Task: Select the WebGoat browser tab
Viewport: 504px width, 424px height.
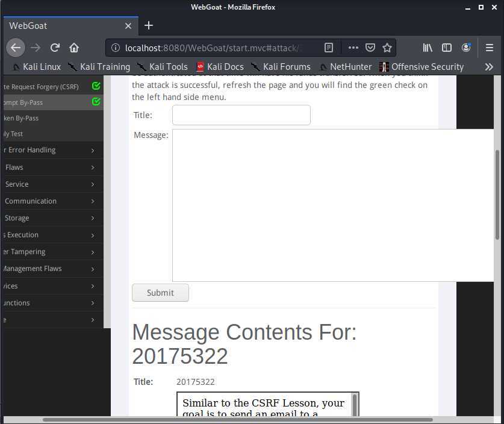Action: 70,26
